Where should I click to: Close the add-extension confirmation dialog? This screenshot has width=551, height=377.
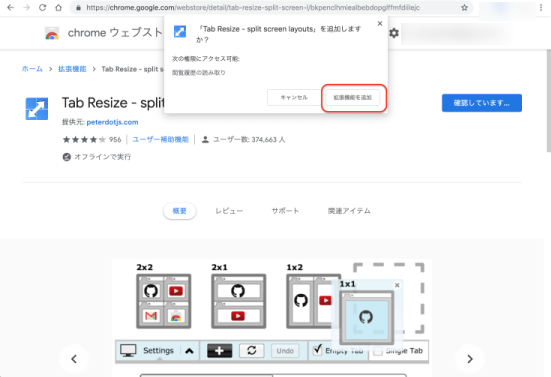click(x=380, y=24)
